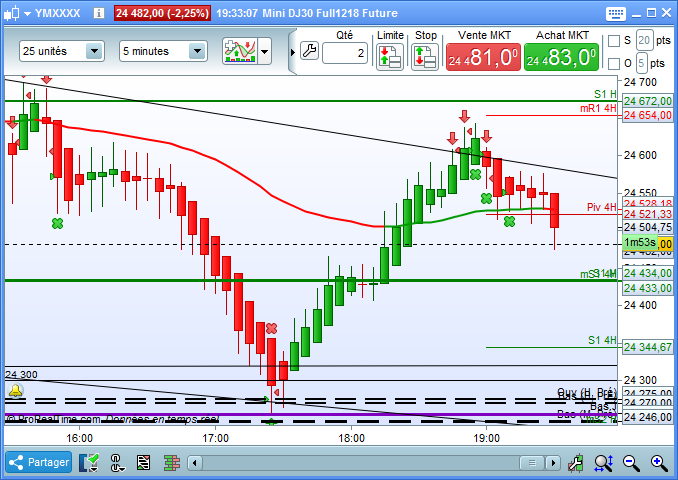Click the 24 433,00 price label
678x480 pixels.
pyautogui.click(x=647, y=288)
